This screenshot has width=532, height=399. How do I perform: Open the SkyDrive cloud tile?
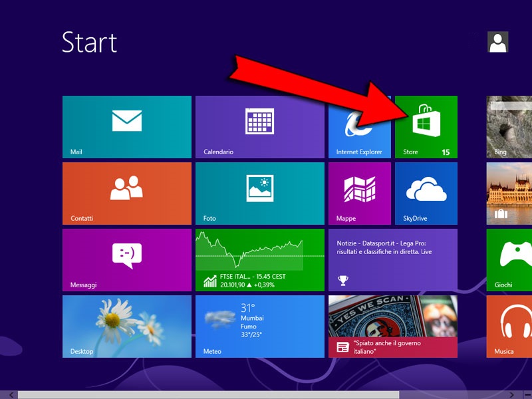pos(426,194)
